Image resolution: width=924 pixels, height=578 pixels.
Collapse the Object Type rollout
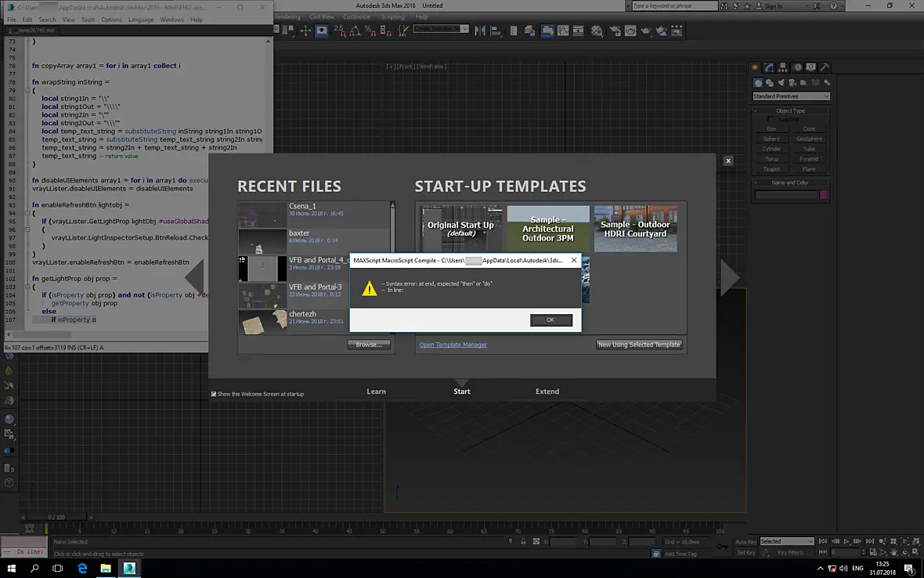click(790, 110)
